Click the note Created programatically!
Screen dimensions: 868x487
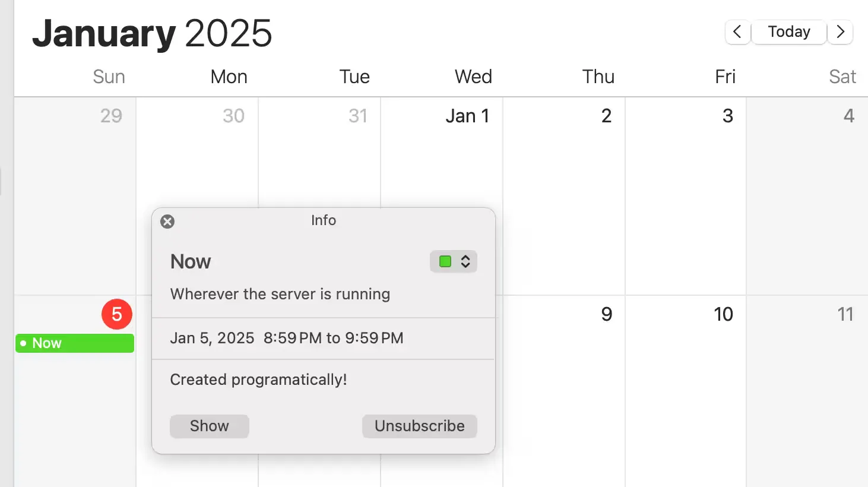(x=258, y=380)
